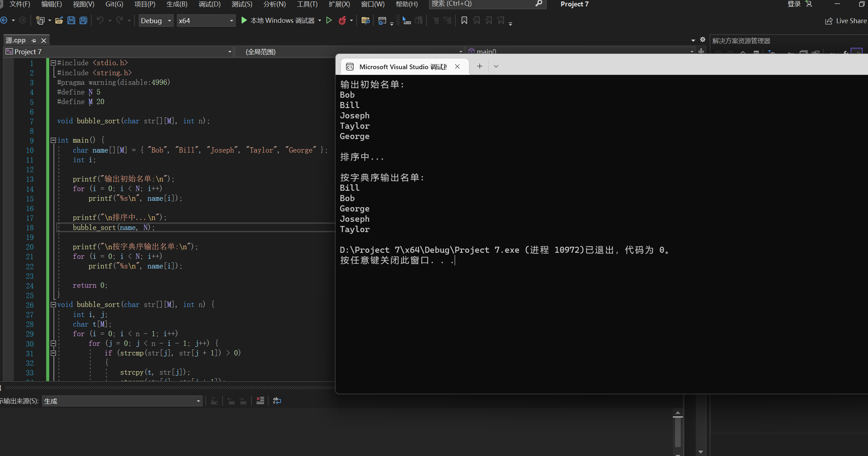This screenshot has width=868, height=456.
Task: Click the Find in Files folder-search icon
Action: click(365, 20)
